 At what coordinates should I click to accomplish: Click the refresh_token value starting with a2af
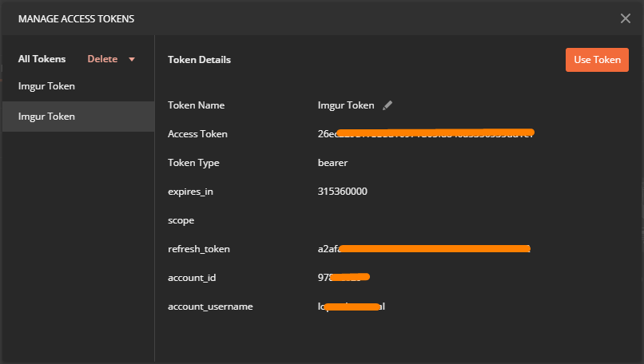(423, 249)
